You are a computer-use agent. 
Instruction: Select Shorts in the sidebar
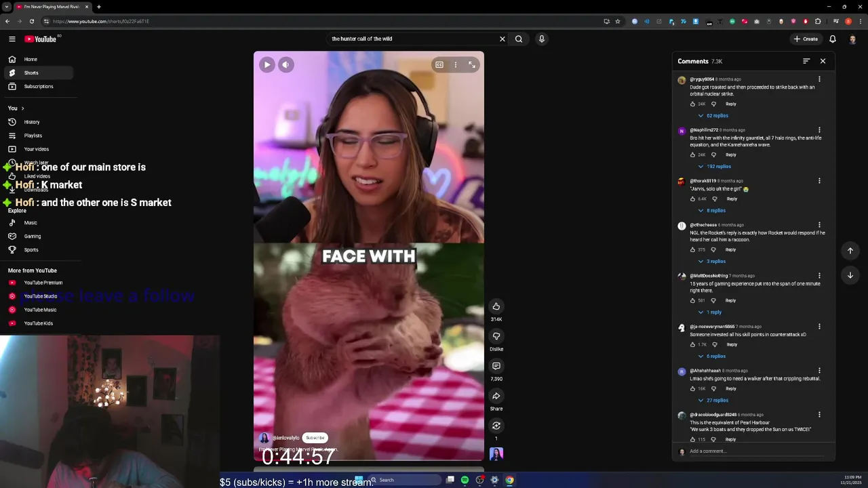39,73
